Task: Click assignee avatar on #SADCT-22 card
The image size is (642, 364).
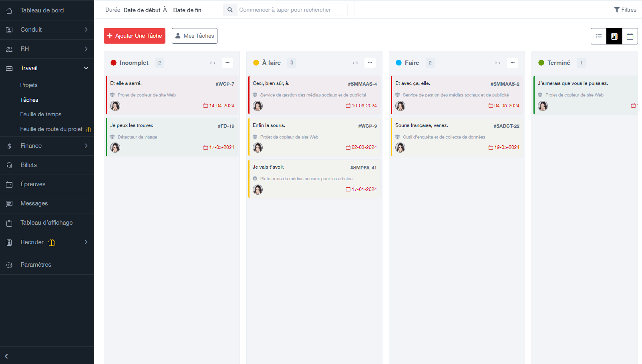Action: coord(400,148)
